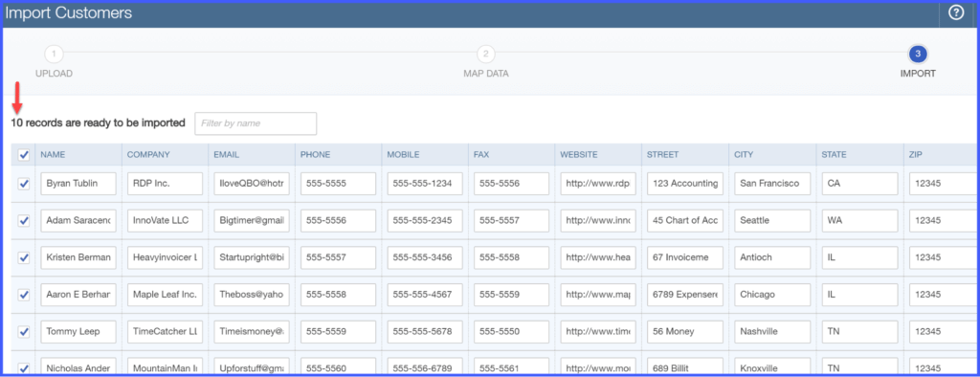Edit the Heavyinvoicer company field
The width and height of the screenshot is (980, 377).
pyautogui.click(x=165, y=257)
